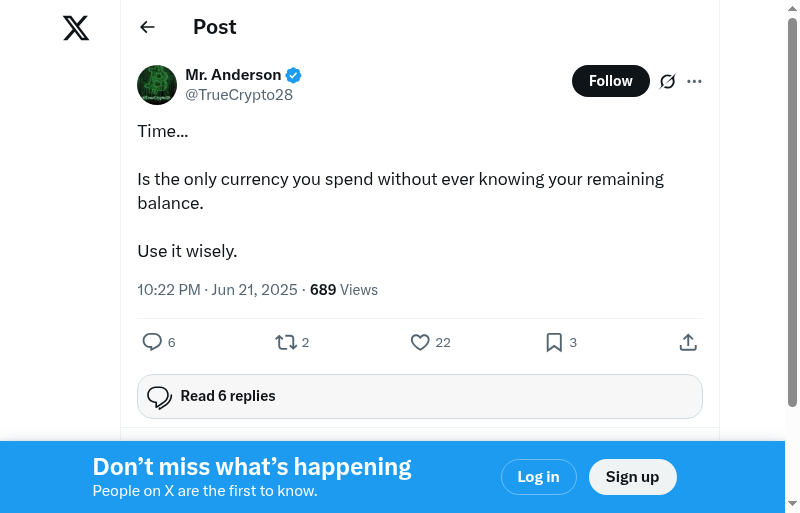Open Mr. Anderson's profile avatar
800x513 pixels.
157,85
